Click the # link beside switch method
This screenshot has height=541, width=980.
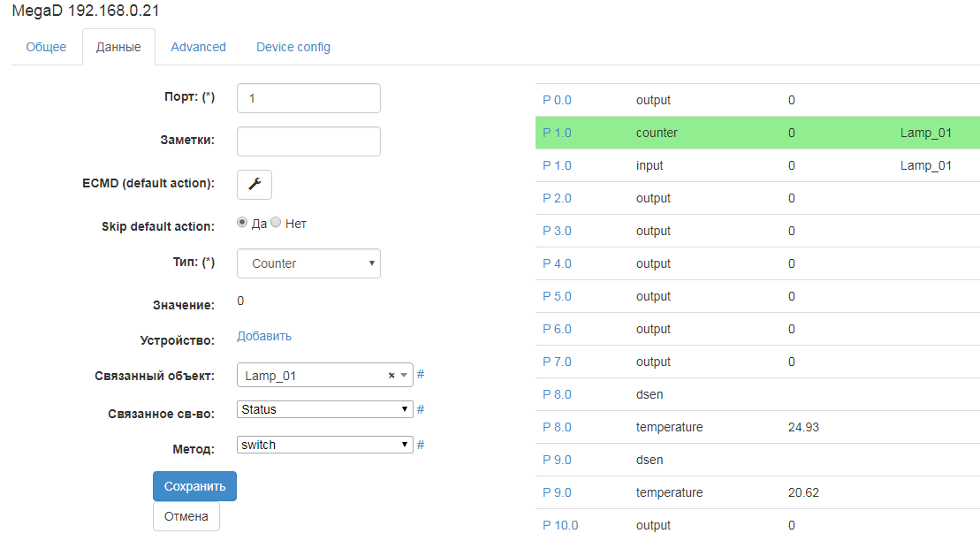421,445
